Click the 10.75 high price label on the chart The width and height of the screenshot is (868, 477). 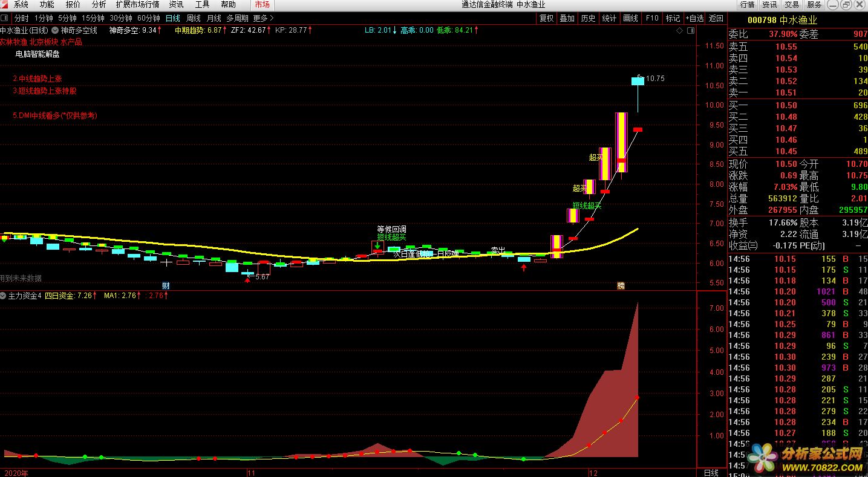point(655,79)
